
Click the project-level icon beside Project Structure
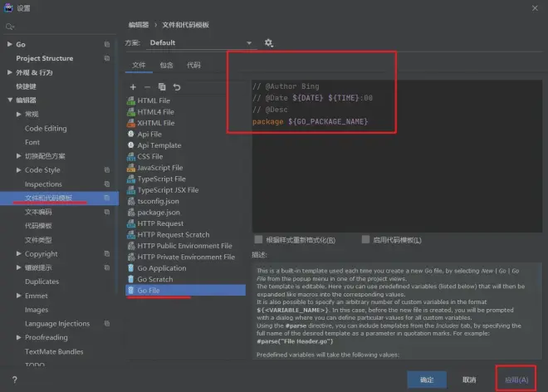107,58
